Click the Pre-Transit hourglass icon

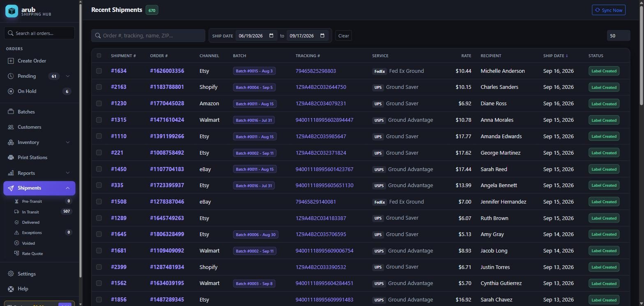16,202
